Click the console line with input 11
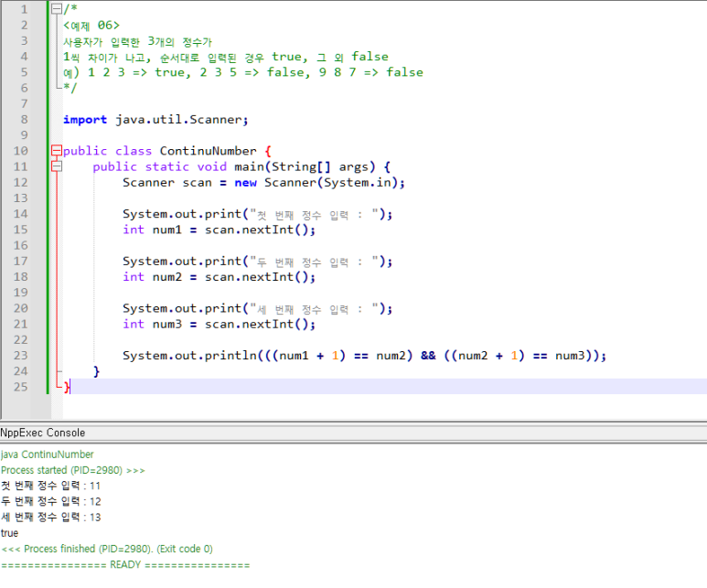Viewport: 707px width, 588px height. coord(50,486)
